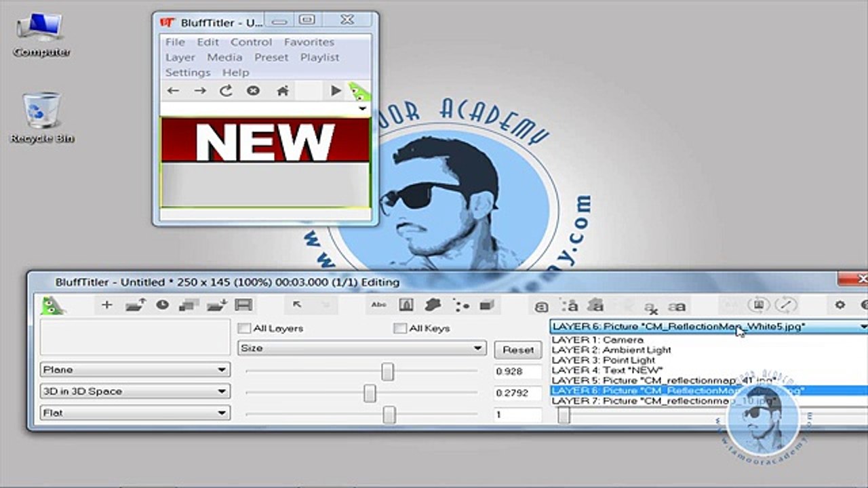Open the Favorites menu
The width and height of the screenshot is (868, 488).
pos(309,42)
